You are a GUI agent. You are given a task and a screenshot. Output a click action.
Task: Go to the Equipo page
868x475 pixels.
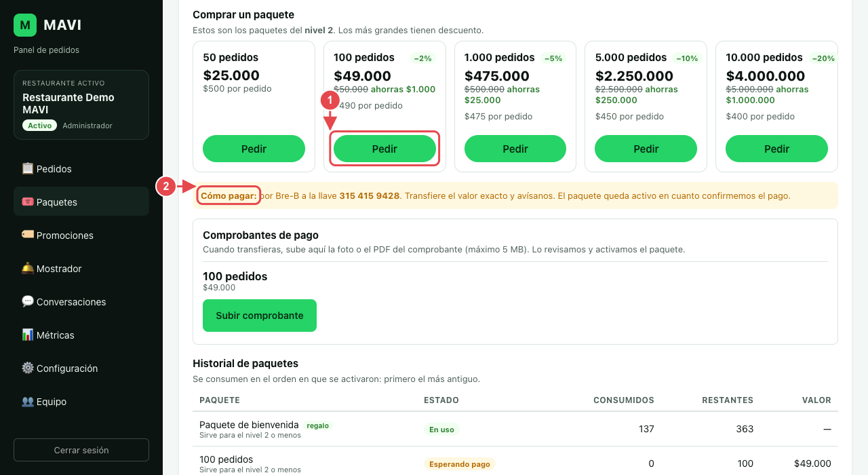81,401
